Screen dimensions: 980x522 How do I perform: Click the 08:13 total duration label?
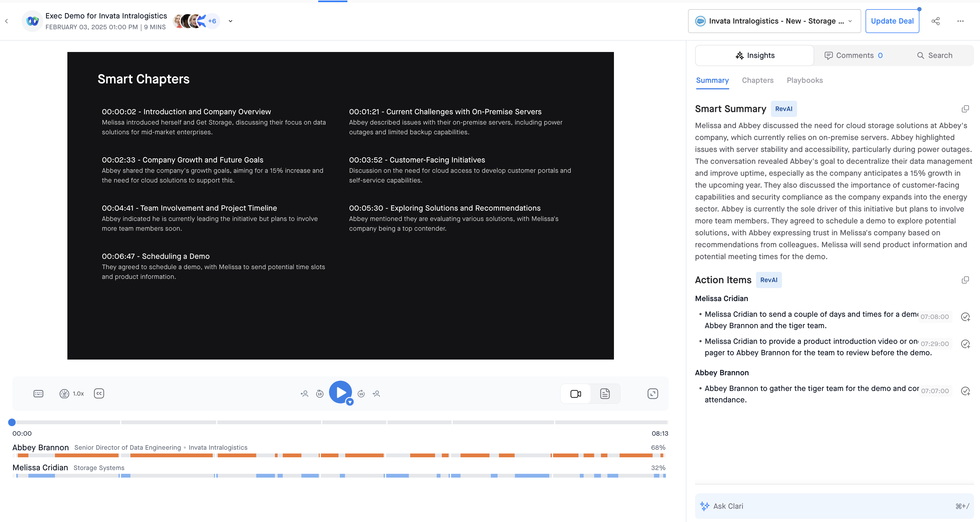(x=660, y=434)
